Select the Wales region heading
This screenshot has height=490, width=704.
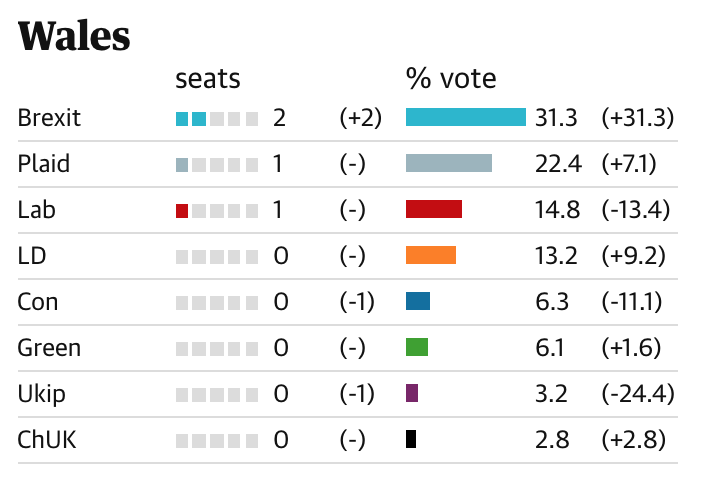[x=74, y=37]
